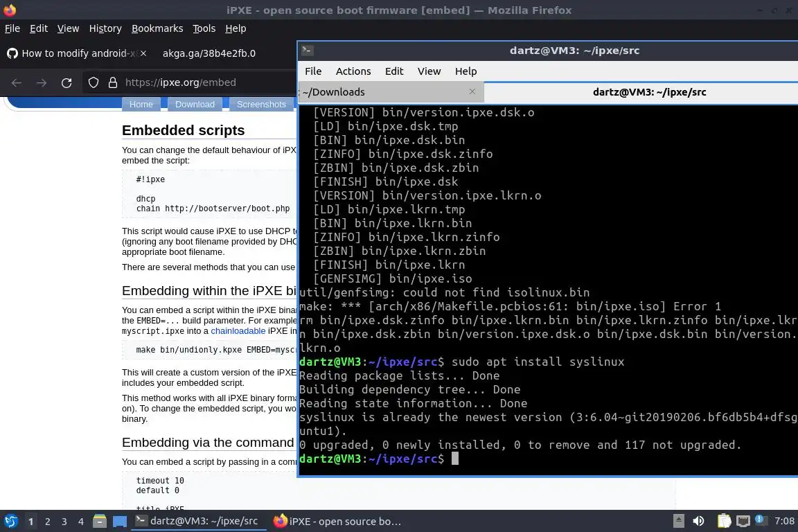The height and width of the screenshot is (532, 798).
Task: Open the Firefox View menu
Action: click(68, 28)
